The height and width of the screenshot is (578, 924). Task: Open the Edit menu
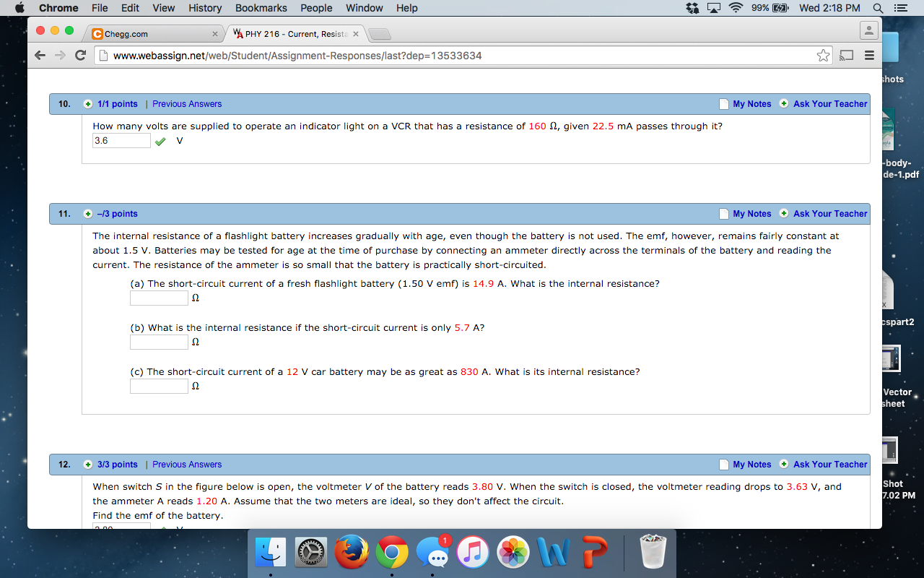coord(131,8)
